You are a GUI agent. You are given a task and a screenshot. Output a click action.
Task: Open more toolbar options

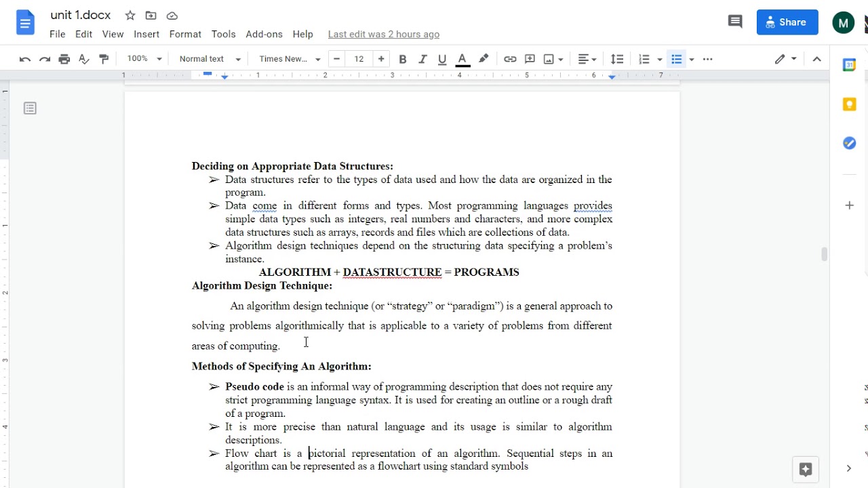point(708,59)
